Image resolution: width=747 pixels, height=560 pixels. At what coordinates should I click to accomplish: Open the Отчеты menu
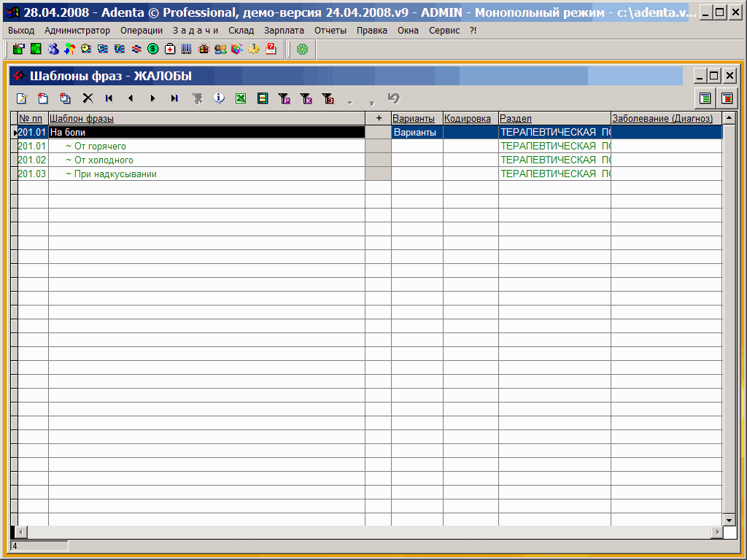pyautogui.click(x=330, y=31)
